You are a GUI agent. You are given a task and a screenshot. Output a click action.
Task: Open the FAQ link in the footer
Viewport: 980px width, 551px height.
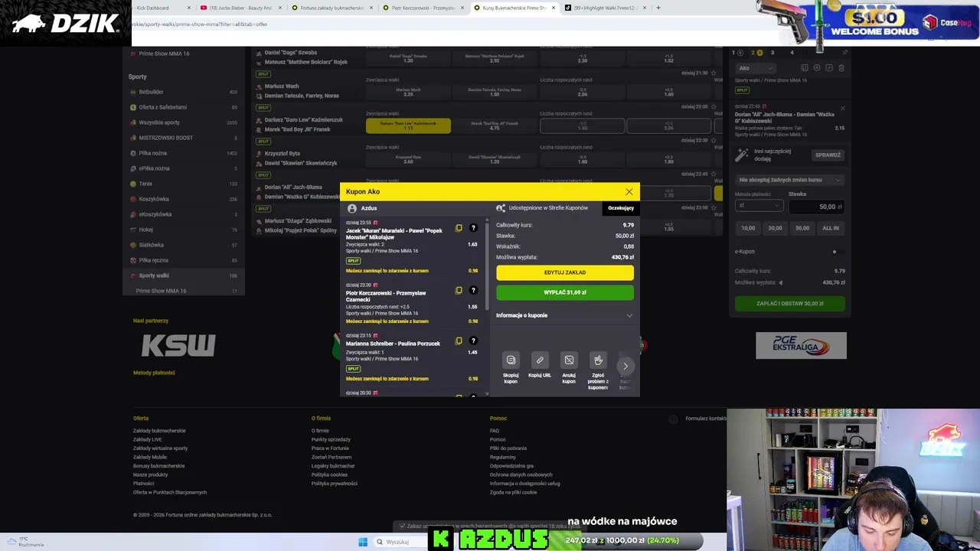(x=495, y=431)
